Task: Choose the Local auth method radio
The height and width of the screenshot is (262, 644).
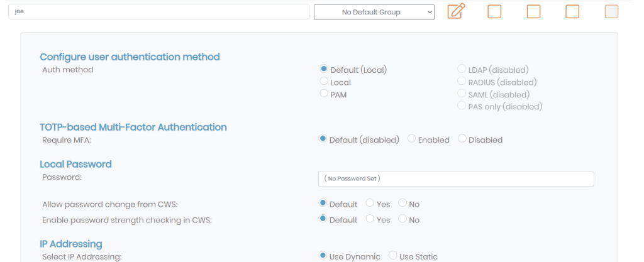Action: click(324, 81)
